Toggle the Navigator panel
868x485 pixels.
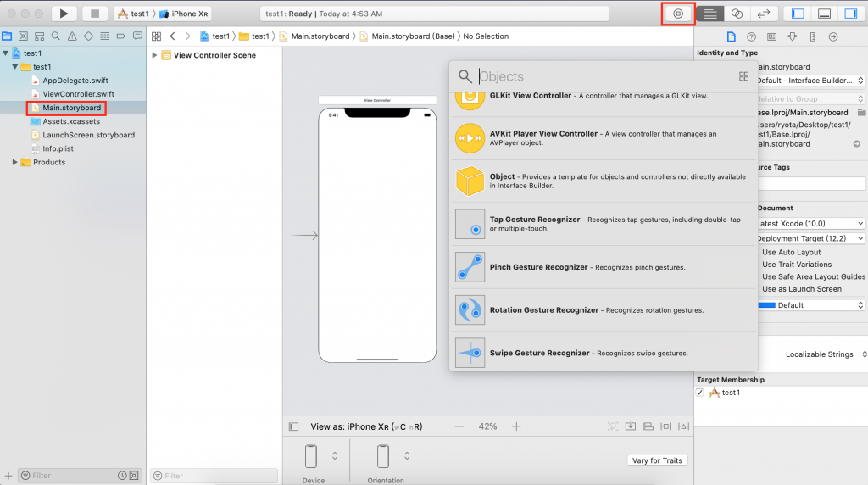click(798, 14)
